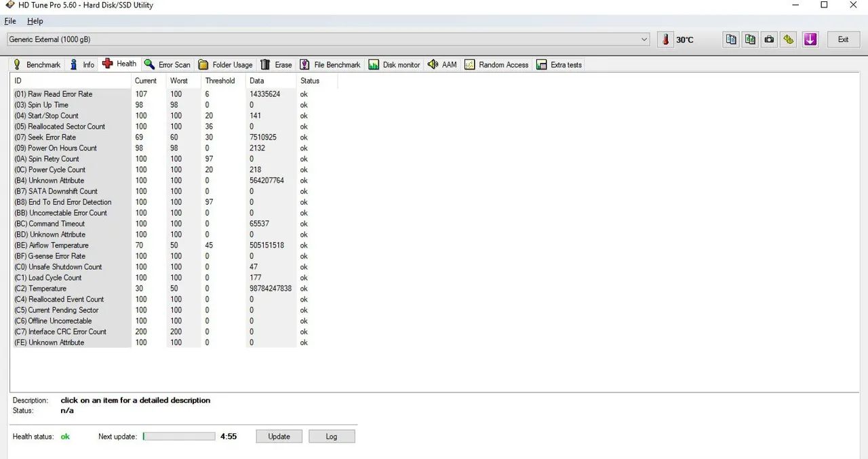Click the green copy screenshot to clipboard icon
Screen dimensions: 868x459
[750, 39]
